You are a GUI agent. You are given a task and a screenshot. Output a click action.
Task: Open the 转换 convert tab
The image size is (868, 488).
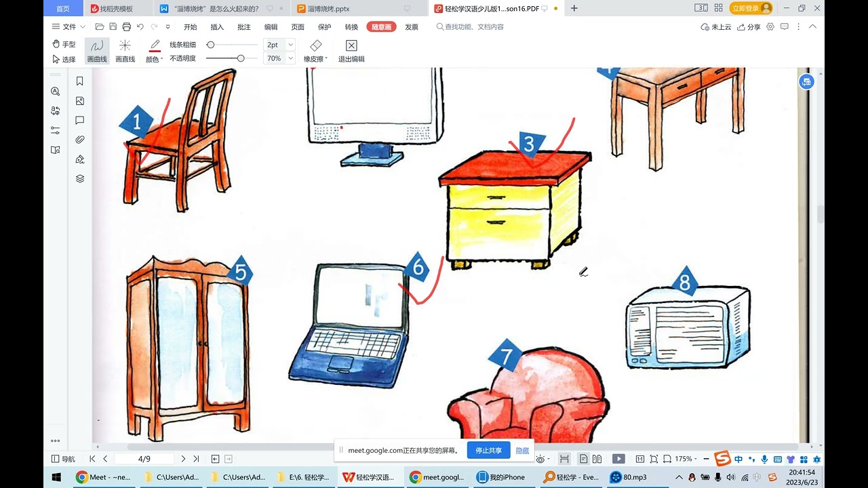[351, 27]
